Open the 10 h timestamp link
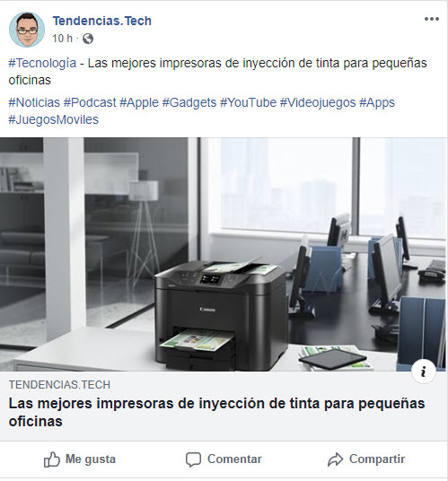 pyautogui.click(x=62, y=39)
